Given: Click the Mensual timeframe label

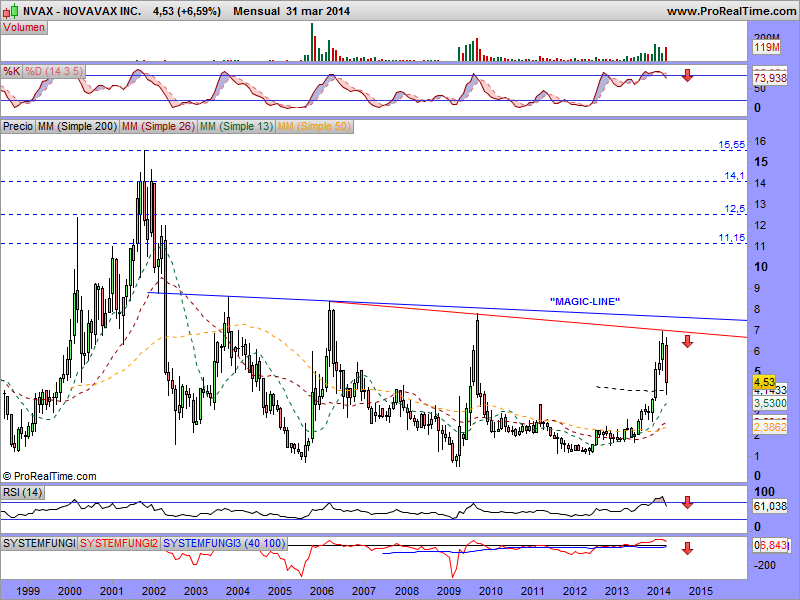Looking at the screenshot, I should [x=257, y=11].
